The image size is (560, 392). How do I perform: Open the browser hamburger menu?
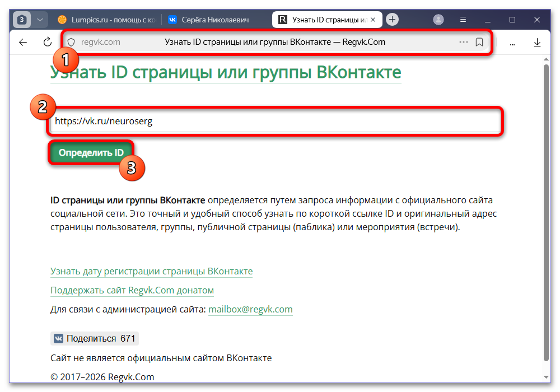click(463, 20)
